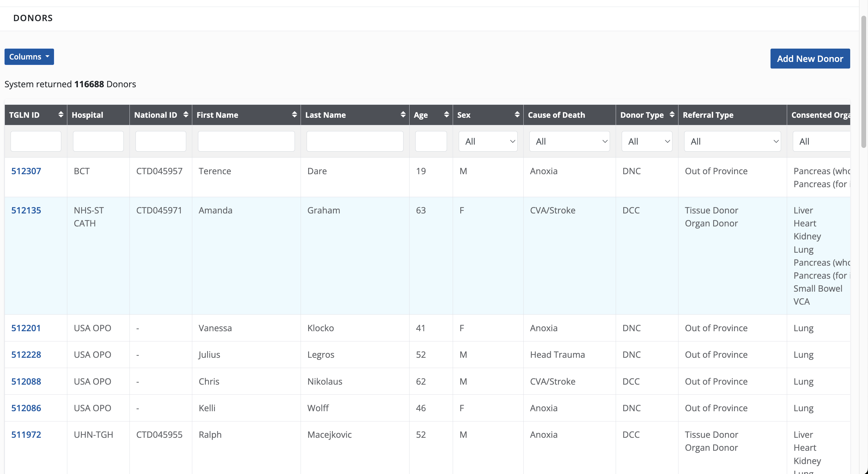Viewport: 868px width, 474px height.
Task: Click Add New Donor button
Action: click(810, 59)
